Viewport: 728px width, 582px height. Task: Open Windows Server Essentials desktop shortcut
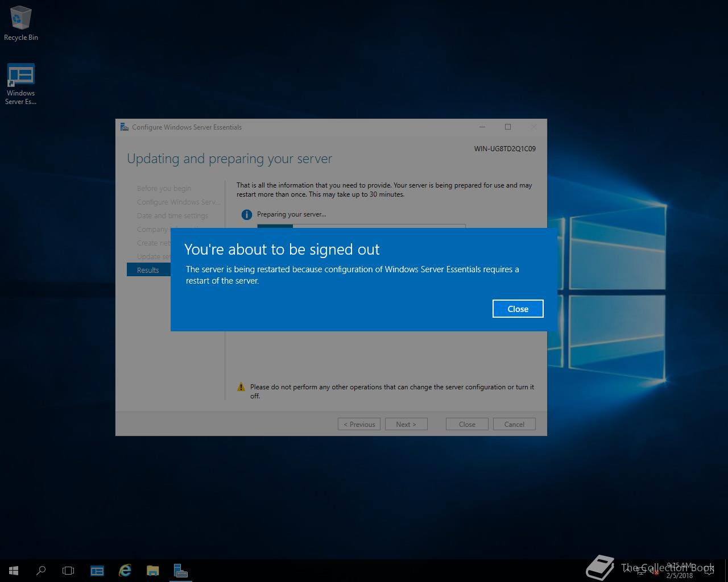point(21,84)
